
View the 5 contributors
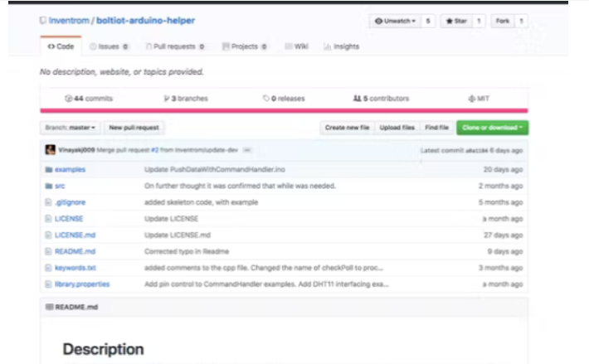pos(381,99)
